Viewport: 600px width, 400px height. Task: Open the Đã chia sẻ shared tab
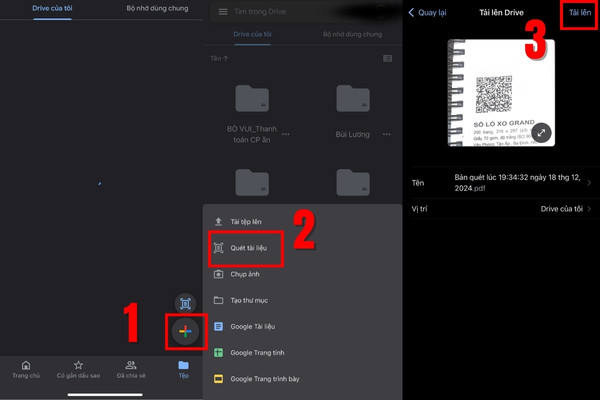click(x=131, y=370)
